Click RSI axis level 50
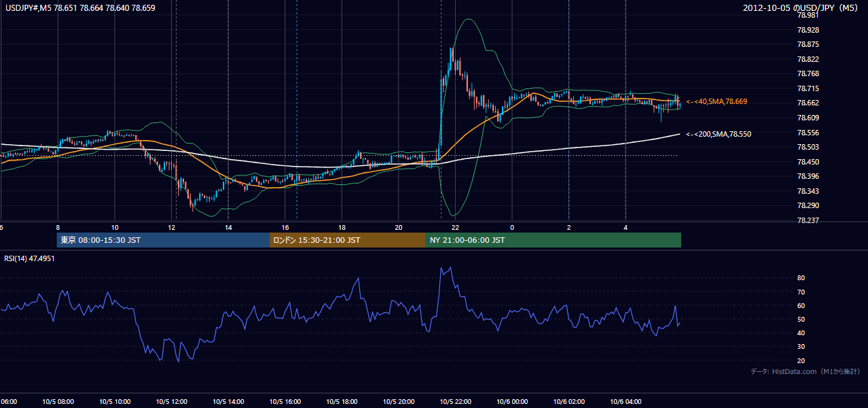 coord(801,319)
